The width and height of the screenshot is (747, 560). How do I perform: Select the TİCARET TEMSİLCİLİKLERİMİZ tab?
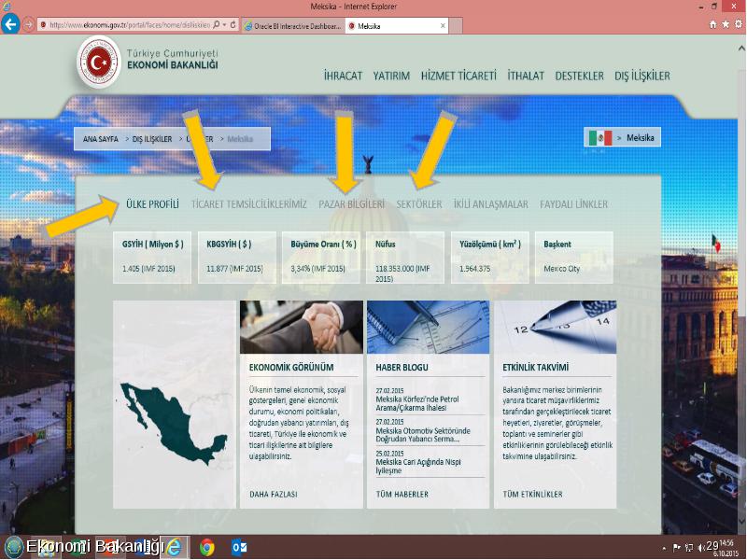coord(248,204)
